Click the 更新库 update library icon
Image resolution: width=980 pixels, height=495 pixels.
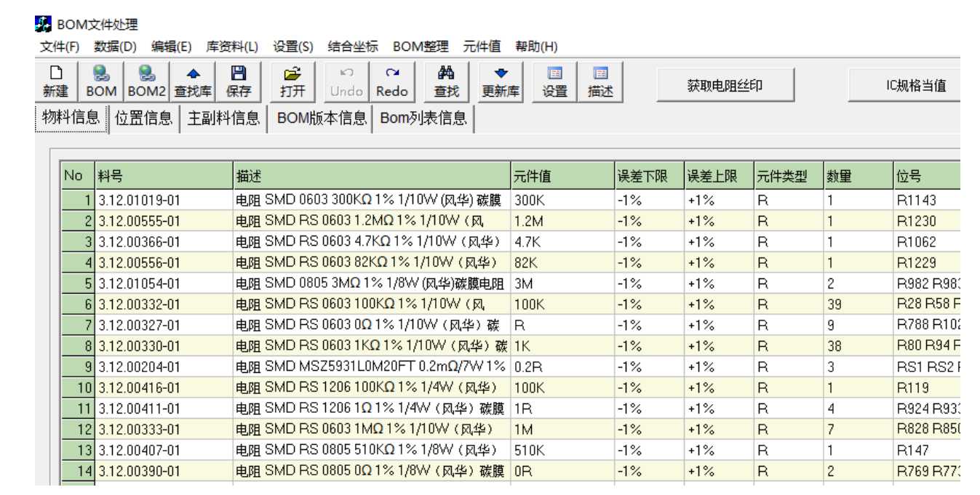click(x=501, y=81)
